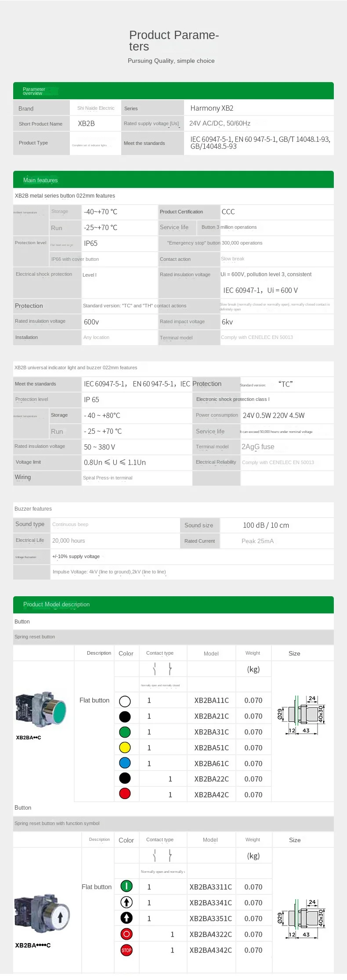Click the XB2BA4342C model cell
Image resolution: width=347 pixels, height=980 pixels.
tap(211, 950)
